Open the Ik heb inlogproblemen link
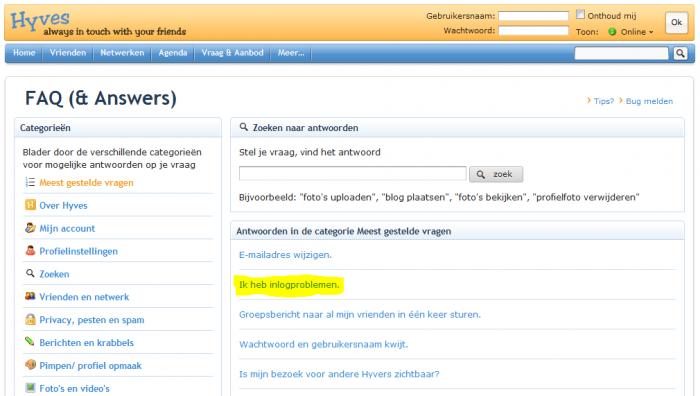This screenshot has width=700, height=396. click(289, 285)
